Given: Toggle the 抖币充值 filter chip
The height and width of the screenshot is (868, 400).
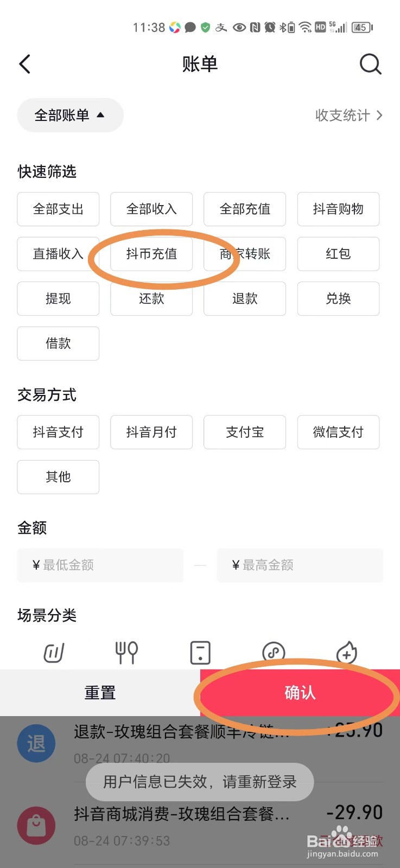Looking at the screenshot, I should point(151,254).
